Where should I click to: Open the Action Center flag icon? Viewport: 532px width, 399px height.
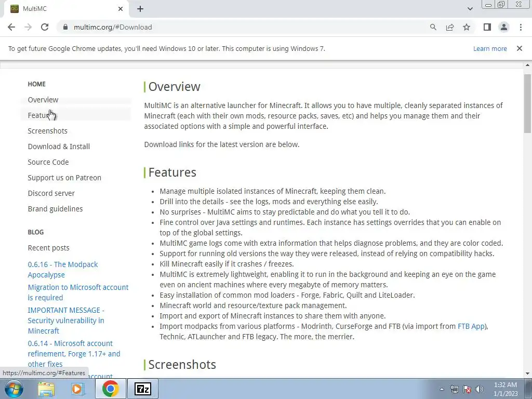[467, 389]
